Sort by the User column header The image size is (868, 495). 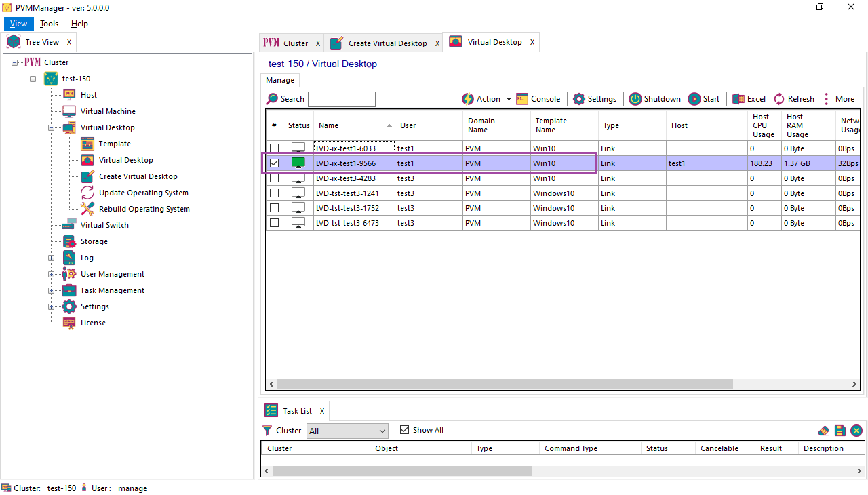429,125
